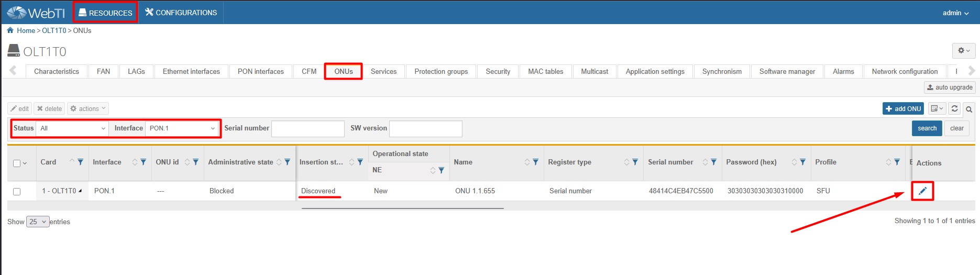Screen dimensions: 980x275
Task: Click the blue search button
Action: click(927, 128)
